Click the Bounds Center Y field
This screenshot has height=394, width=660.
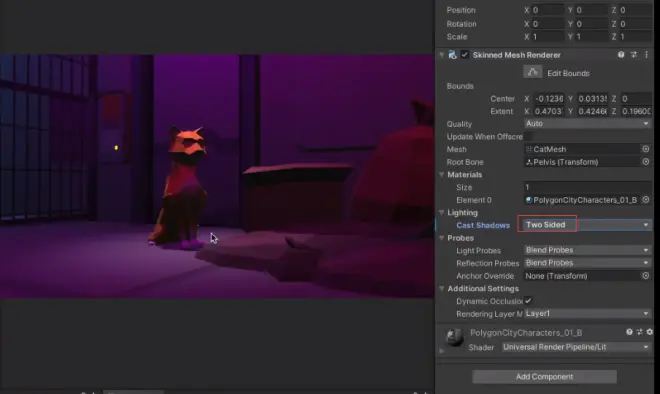(592, 98)
